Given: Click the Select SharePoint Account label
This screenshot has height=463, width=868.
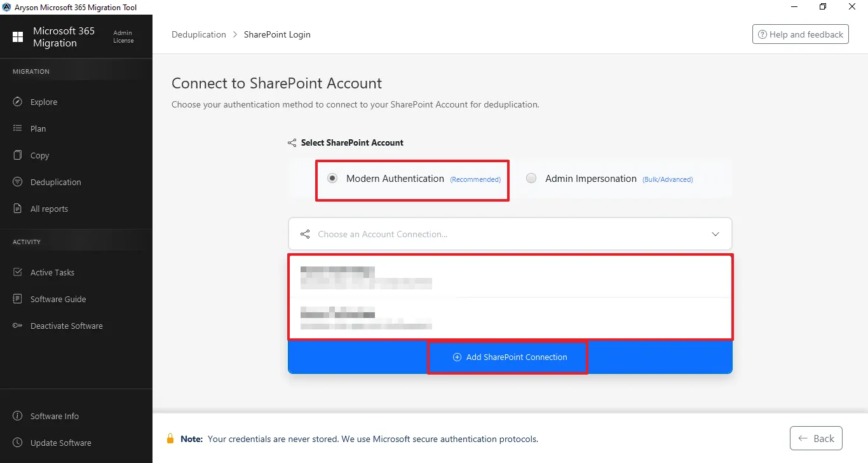Looking at the screenshot, I should click(352, 143).
